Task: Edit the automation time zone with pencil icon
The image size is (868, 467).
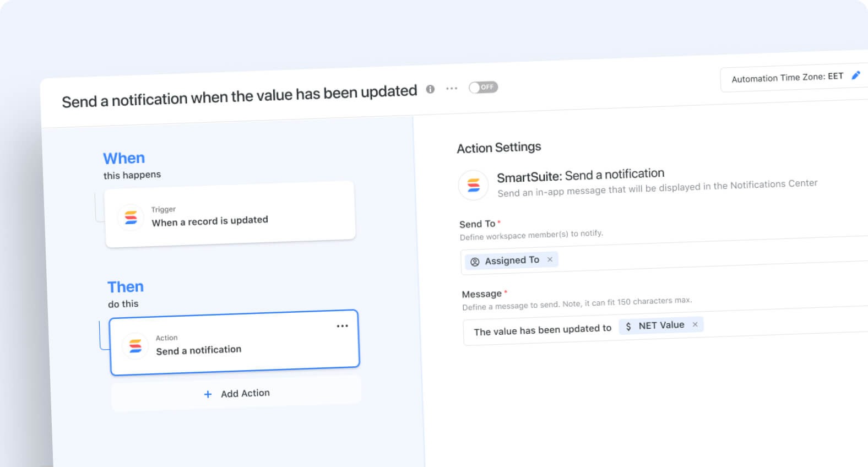Action: click(856, 75)
